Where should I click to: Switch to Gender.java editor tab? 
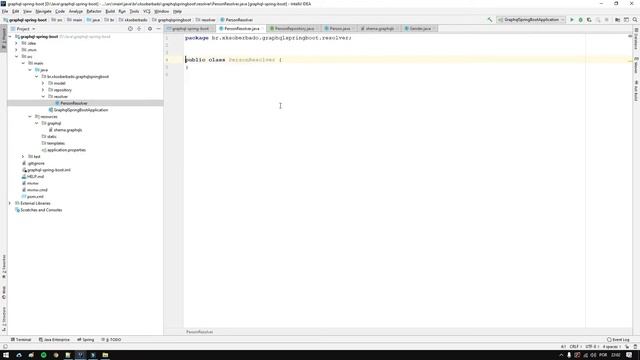[x=419, y=29]
